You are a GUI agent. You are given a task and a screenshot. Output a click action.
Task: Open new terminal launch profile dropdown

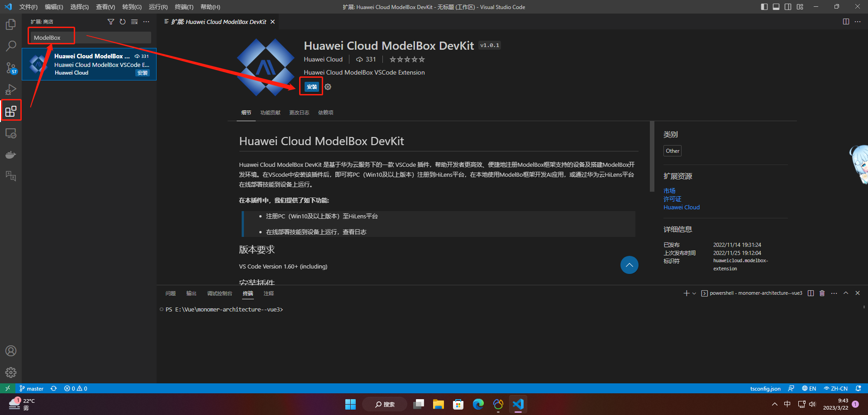pos(694,293)
